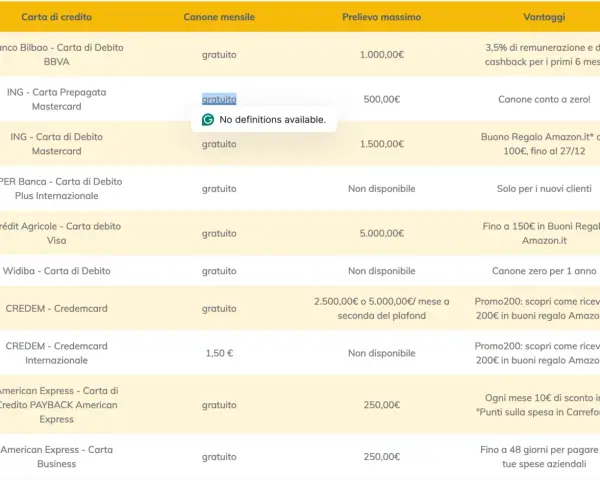Image resolution: width=600 pixels, height=480 pixels.
Task: Click the "Ogni mese 10€ di sconto" cell
Action: tap(538, 405)
